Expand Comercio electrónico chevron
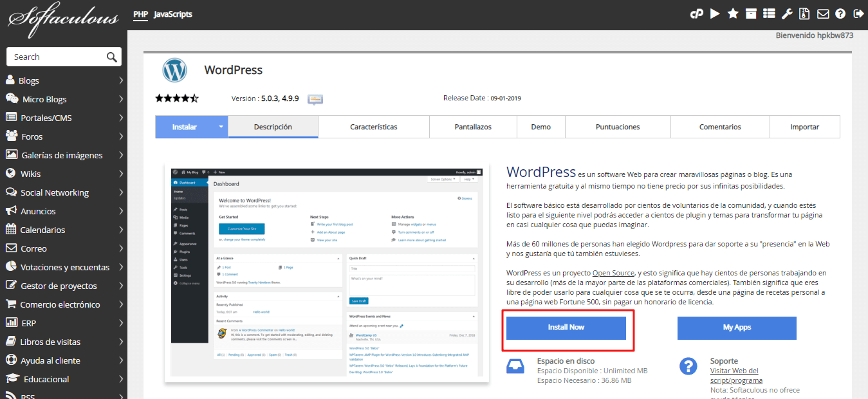 pyautogui.click(x=121, y=304)
